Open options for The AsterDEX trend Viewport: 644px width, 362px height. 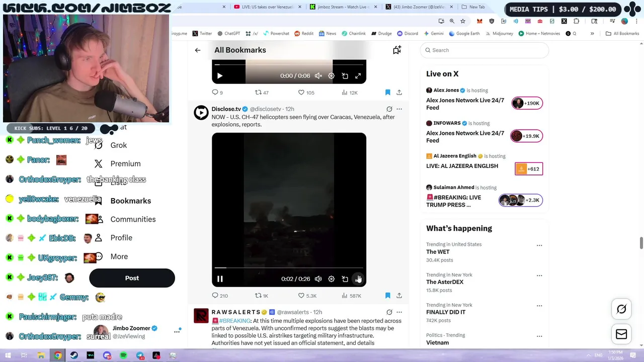click(x=539, y=276)
